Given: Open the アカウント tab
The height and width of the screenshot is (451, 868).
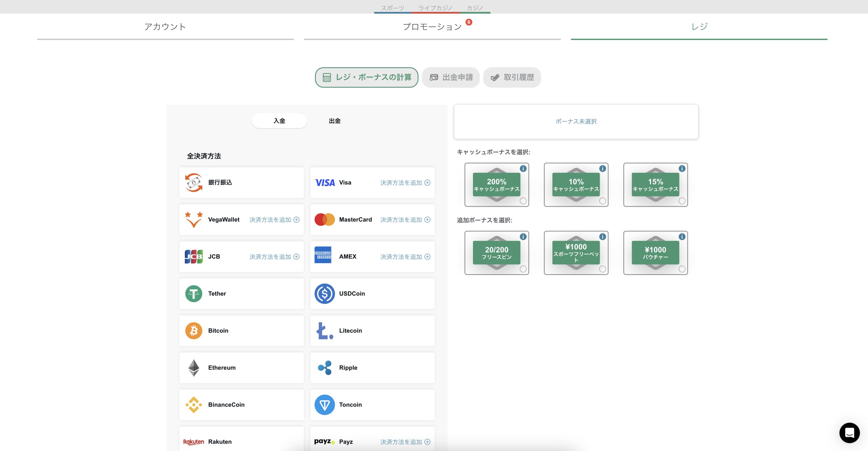Looking at the screenshot, I should 165,27.
